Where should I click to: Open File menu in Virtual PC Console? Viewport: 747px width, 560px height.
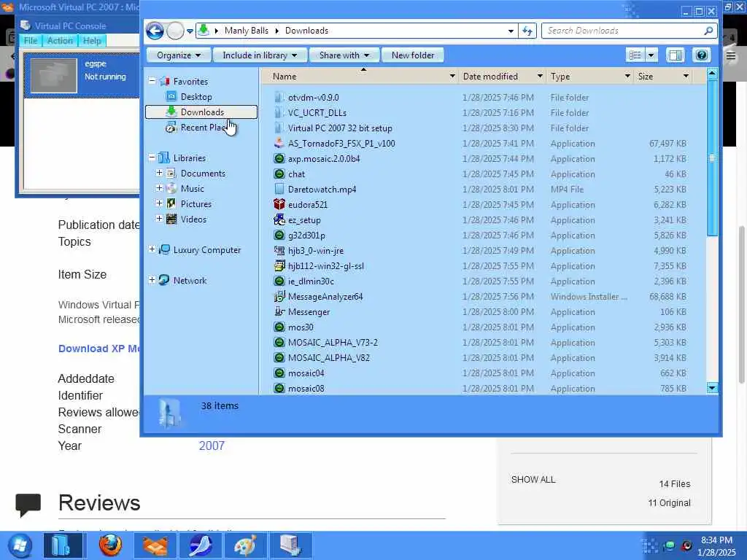coord(31,41)
